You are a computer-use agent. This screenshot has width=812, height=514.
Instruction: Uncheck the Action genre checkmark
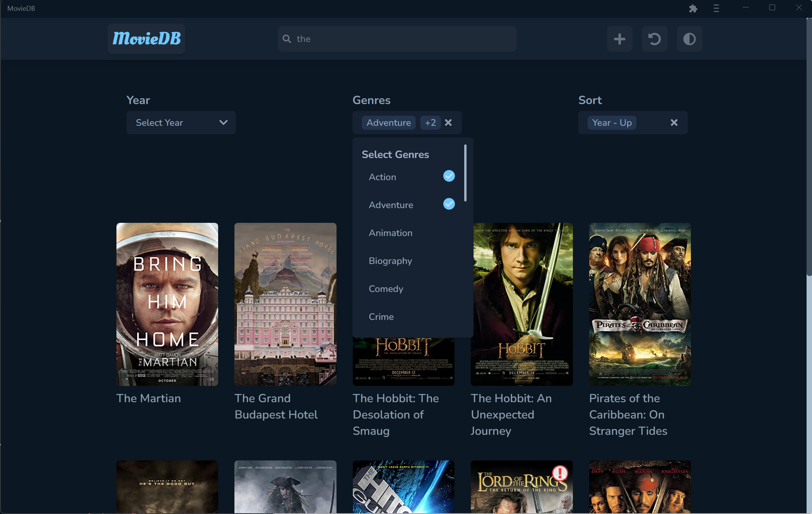[449, 176]
